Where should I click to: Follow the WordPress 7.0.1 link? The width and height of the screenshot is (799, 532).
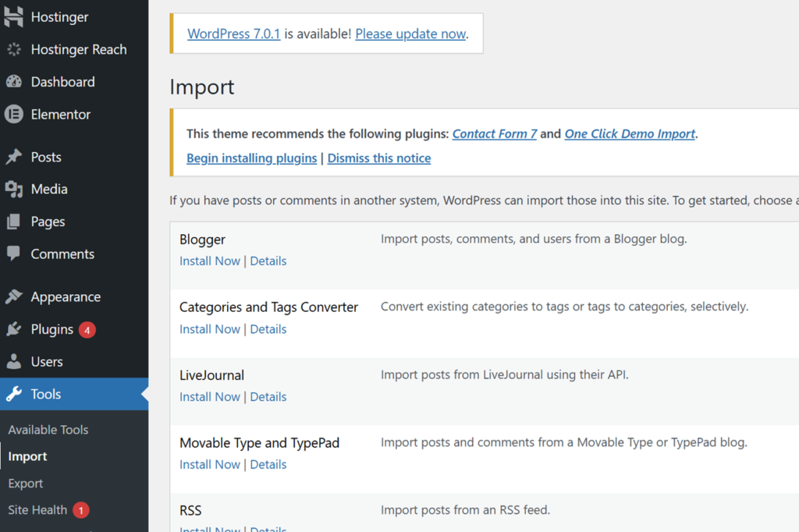pyautogui.click(x=234, y=34)
